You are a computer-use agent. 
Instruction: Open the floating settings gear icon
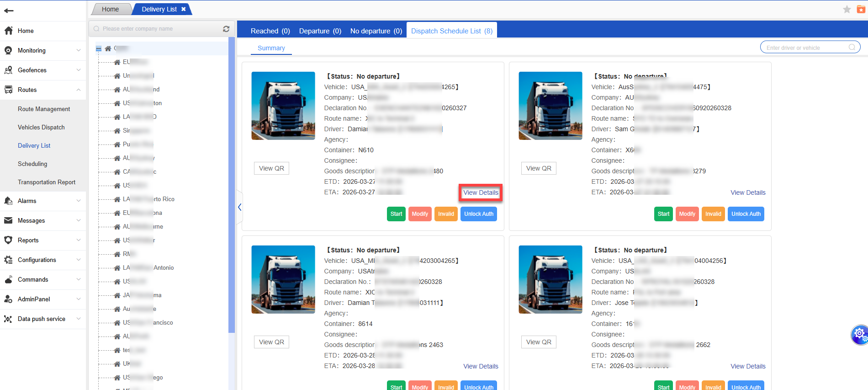click(x=859, y=334)
